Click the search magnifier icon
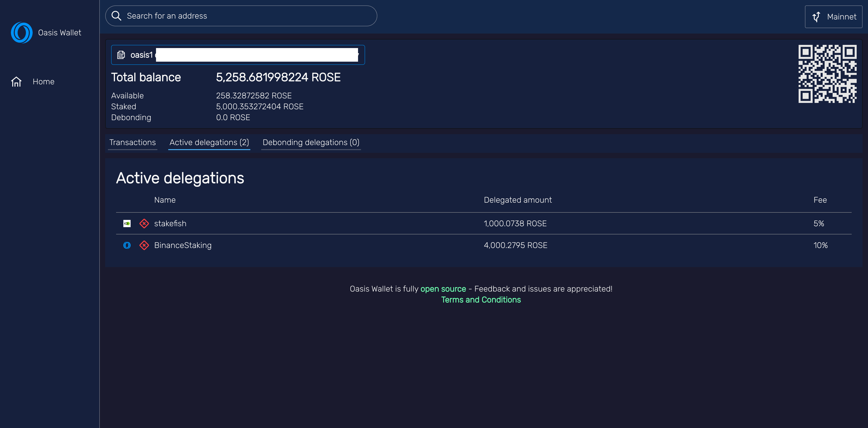The width and height of the screenshot is (868, 428). pyautogui.click(x=117, y=15)
